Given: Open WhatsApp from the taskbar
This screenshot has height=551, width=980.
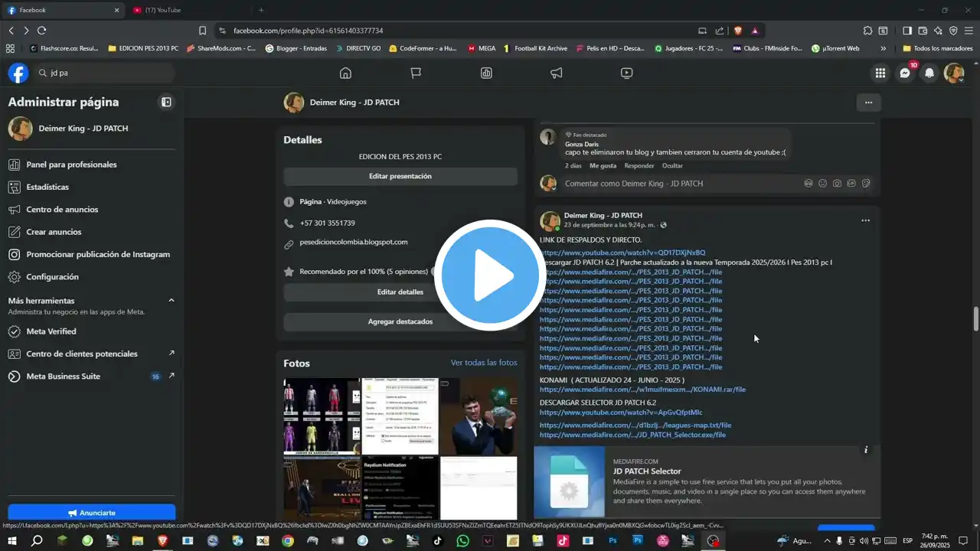Looking at the screenshot, I should (462, 540).
